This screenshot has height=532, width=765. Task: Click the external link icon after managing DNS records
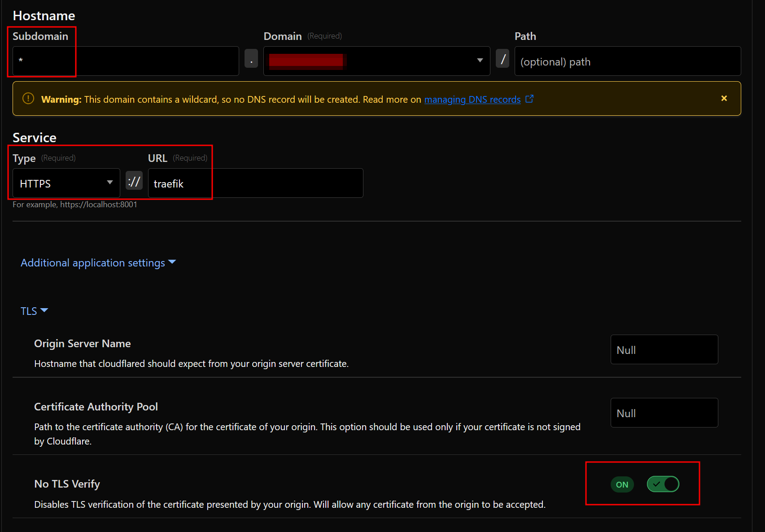(x=530, y=98)
